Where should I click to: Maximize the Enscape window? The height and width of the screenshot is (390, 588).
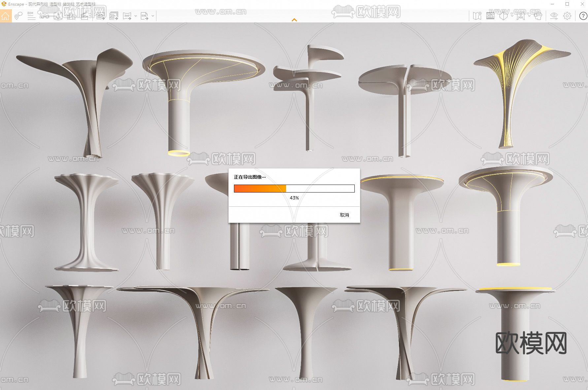pos(567,4)
